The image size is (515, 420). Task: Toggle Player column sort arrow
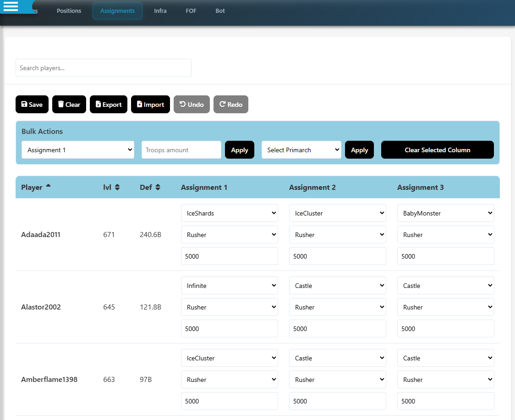(x=49, y=186)
